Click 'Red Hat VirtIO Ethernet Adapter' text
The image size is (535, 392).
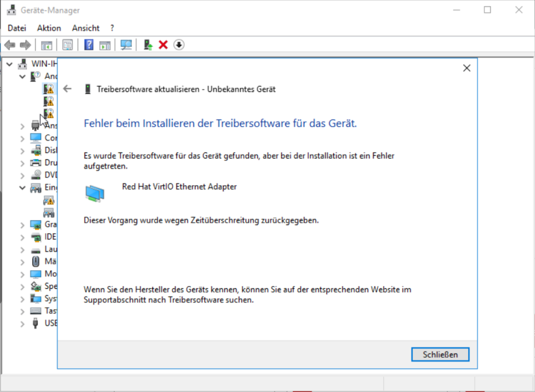179,187
